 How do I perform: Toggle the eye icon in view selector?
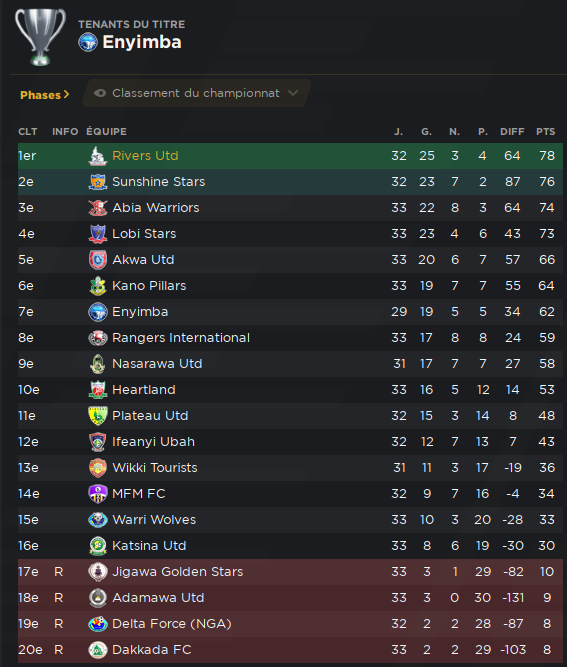pos(100,93)
